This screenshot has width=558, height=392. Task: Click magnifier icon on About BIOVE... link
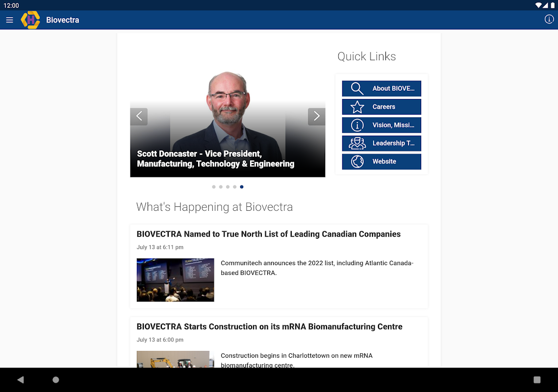click(x=357, y=89)
